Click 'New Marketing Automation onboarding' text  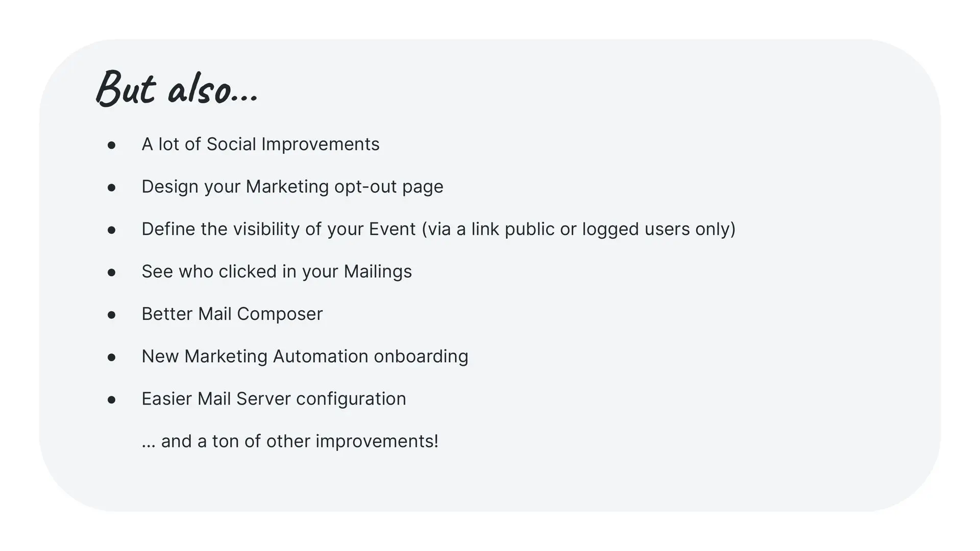pyautogui.click(x=305, y=356)
